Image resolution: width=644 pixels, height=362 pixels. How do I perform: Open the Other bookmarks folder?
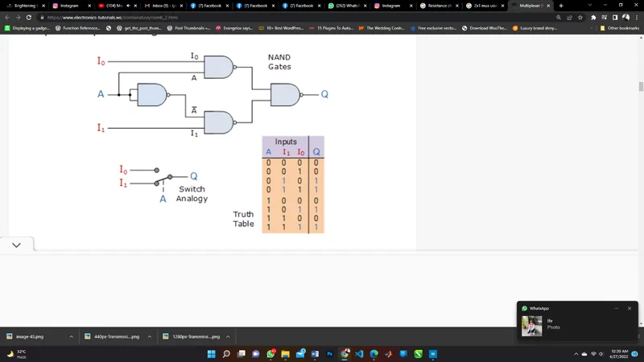pyautogui.click(x=619, y=28)
